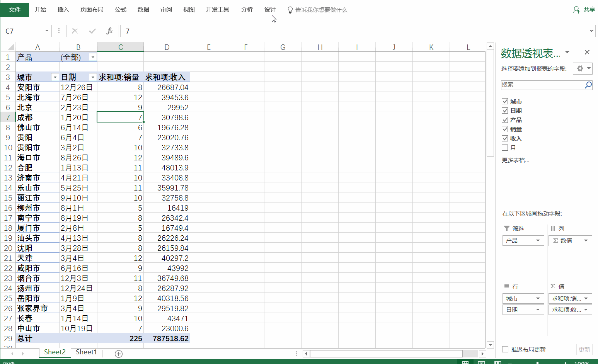Open the 插入 ribbon tab
Image resolution: width=598 pixels, height=364 pixels.
click(x=63, y=10)
